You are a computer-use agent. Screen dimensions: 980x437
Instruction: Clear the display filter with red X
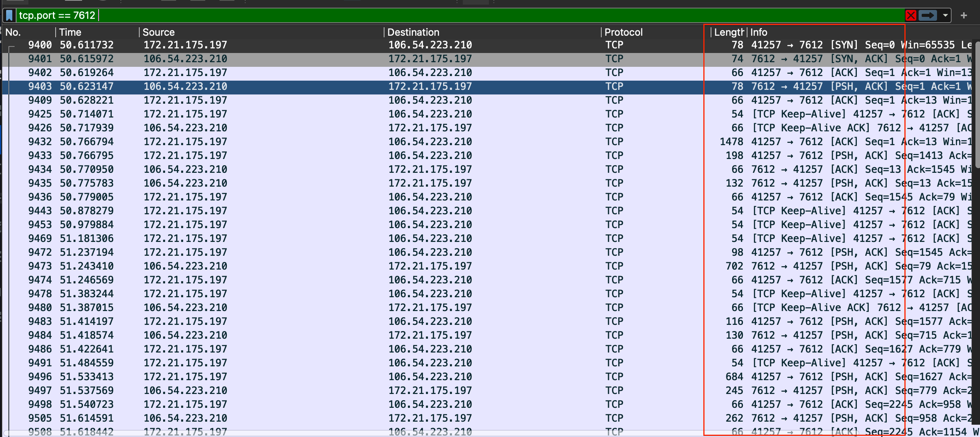911,15
